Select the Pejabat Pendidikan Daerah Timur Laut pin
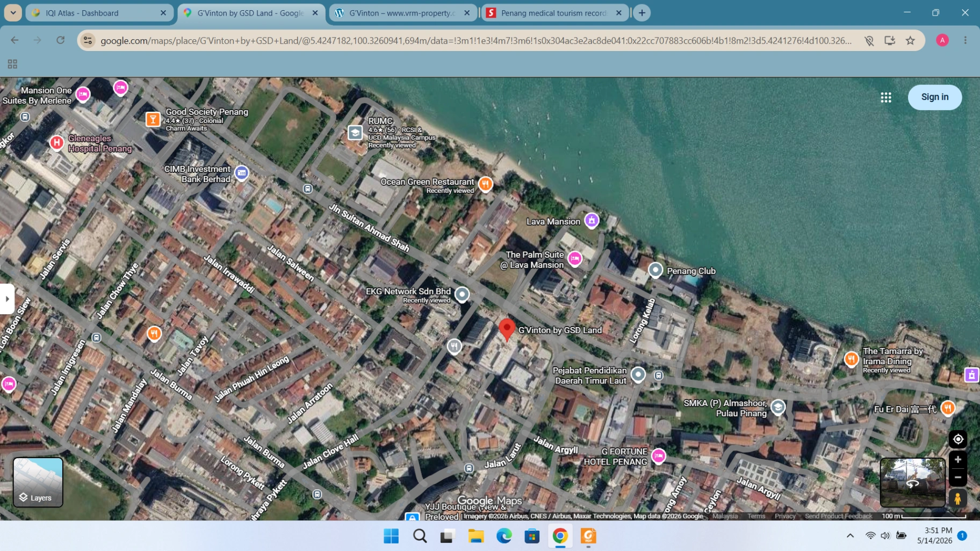The image size is (980, 551). (638, 374)
